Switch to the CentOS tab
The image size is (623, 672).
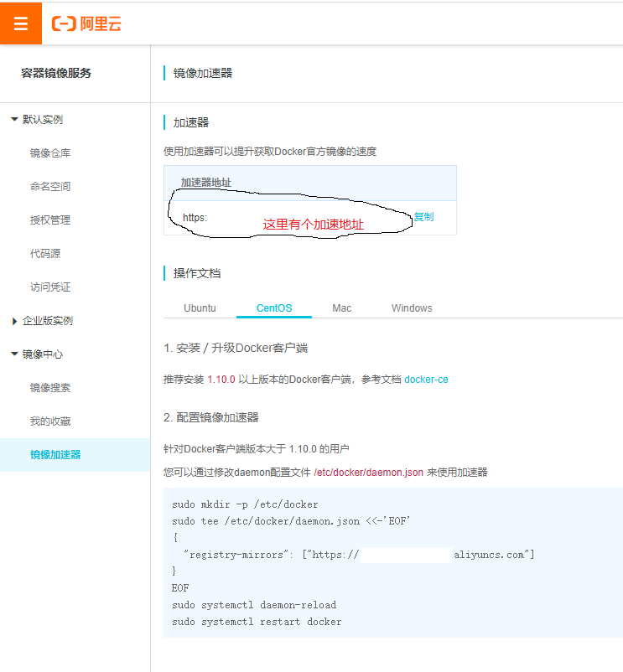274,308
